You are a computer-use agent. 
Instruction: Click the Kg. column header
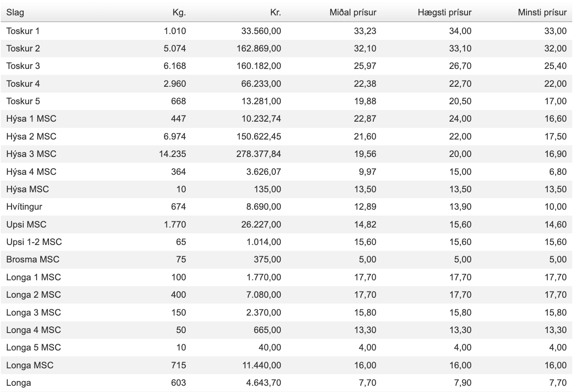(179, 12)
